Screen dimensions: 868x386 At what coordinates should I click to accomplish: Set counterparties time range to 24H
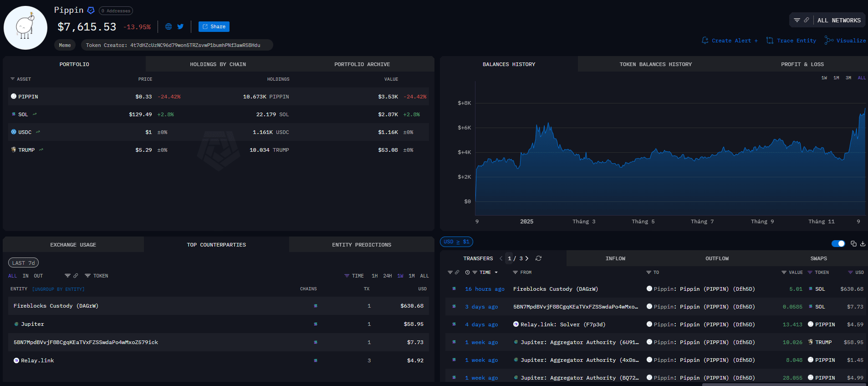pos(387,276)
